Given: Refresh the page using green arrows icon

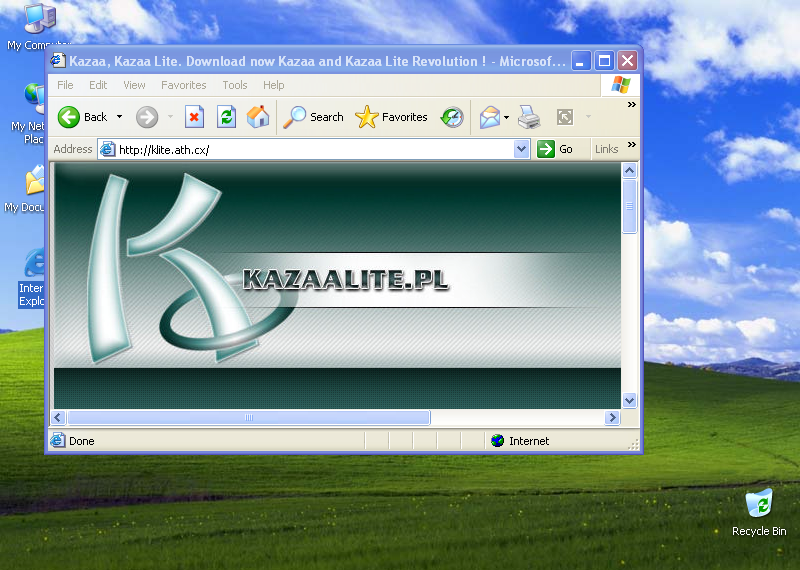Looking at the screenshot, I should pyautogui.click(x=226, y=117).
